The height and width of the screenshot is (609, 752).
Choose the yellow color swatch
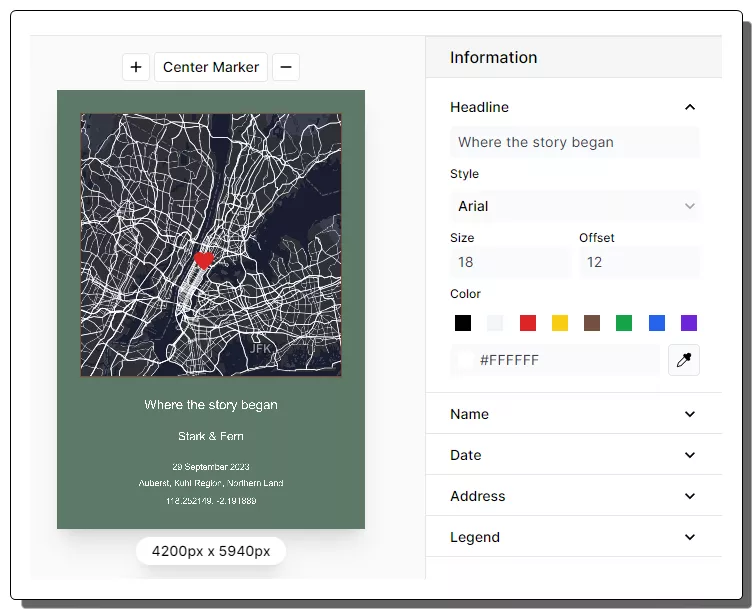tap(560, 323)
